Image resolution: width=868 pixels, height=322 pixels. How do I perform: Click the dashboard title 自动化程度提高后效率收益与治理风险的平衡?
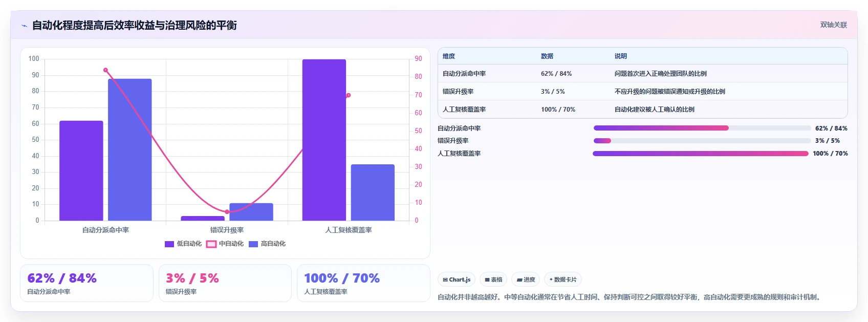coord(135,25)
